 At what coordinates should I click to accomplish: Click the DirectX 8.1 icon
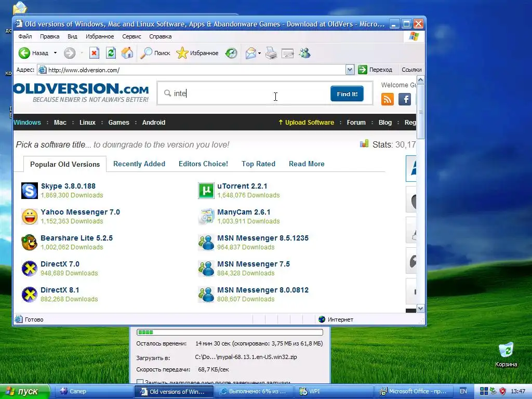pos(30,295)
